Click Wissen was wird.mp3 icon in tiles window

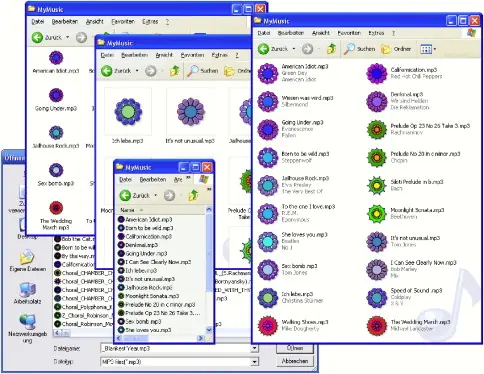pyautogui.click(x=268, y=101)
